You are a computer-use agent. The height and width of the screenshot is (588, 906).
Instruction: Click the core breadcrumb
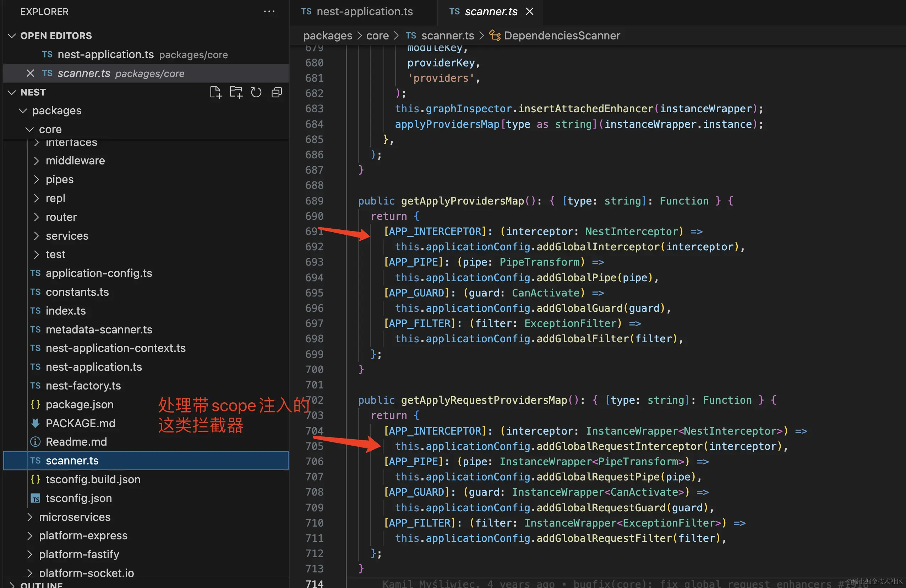[377, 36]
